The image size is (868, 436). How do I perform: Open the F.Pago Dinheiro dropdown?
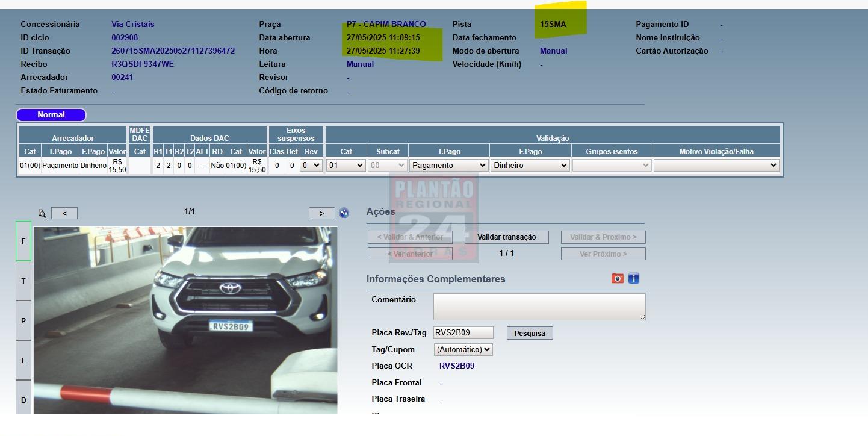pyautogui.click(x=530, y=165)
